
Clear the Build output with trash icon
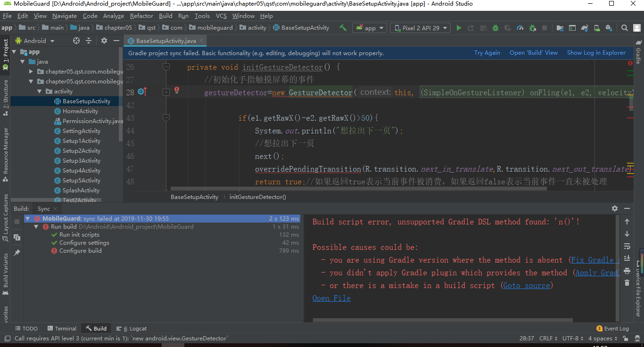pyautogui.click(x=627, y=283)
